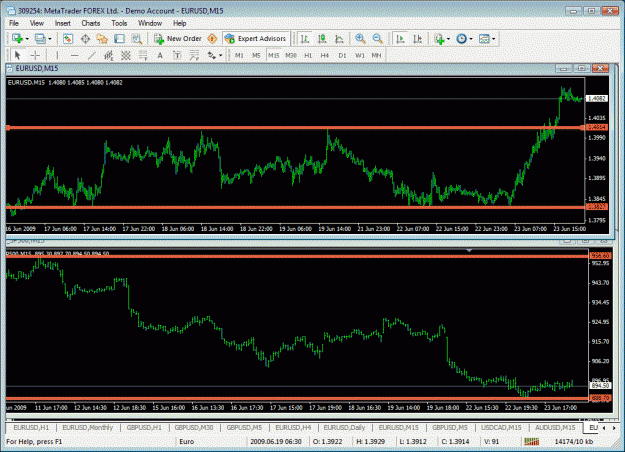Launch MetaEditor from the toolbar
Viewport: 625px width, 452px height.
pyautogui.click(x=212, y=39)
